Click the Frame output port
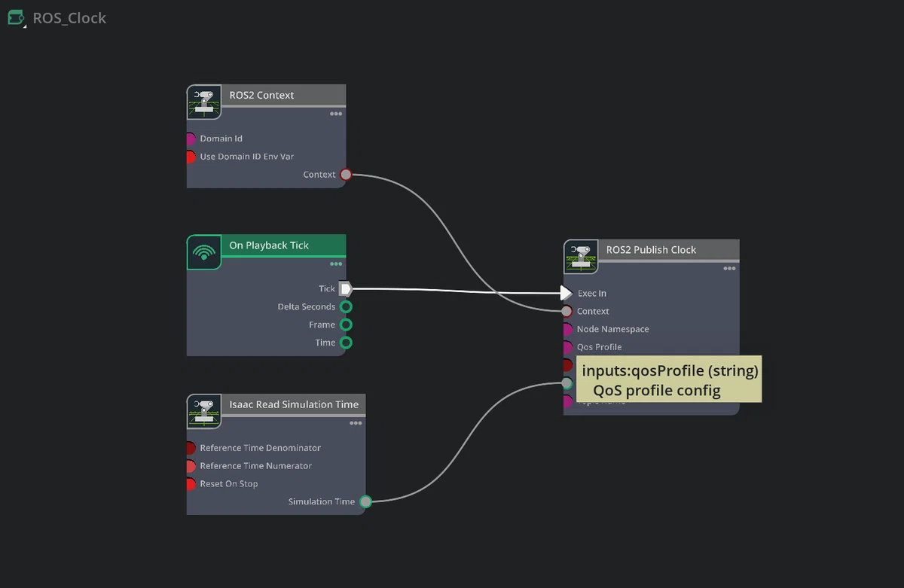 [346, 324]
